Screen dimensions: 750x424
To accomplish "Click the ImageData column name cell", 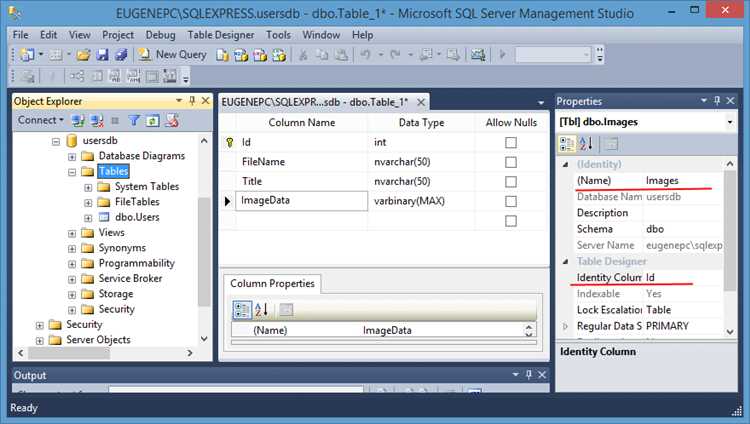I will click(x=301, y=201).
